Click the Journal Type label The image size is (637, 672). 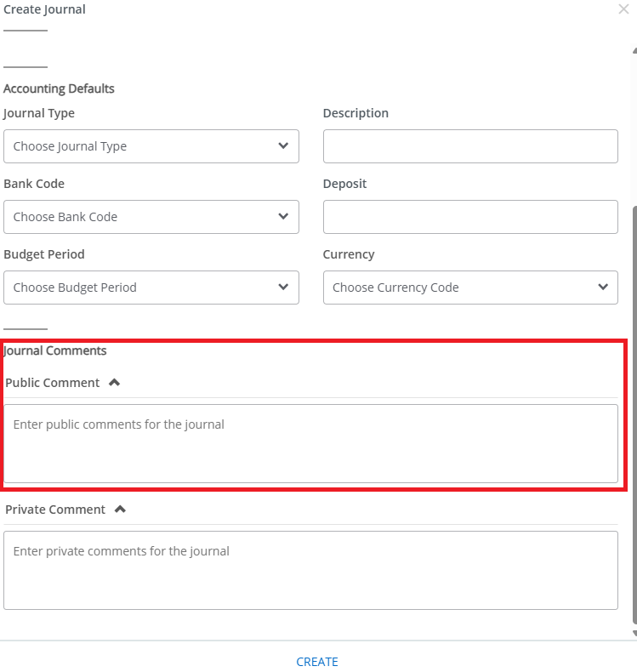coord(39,113)
